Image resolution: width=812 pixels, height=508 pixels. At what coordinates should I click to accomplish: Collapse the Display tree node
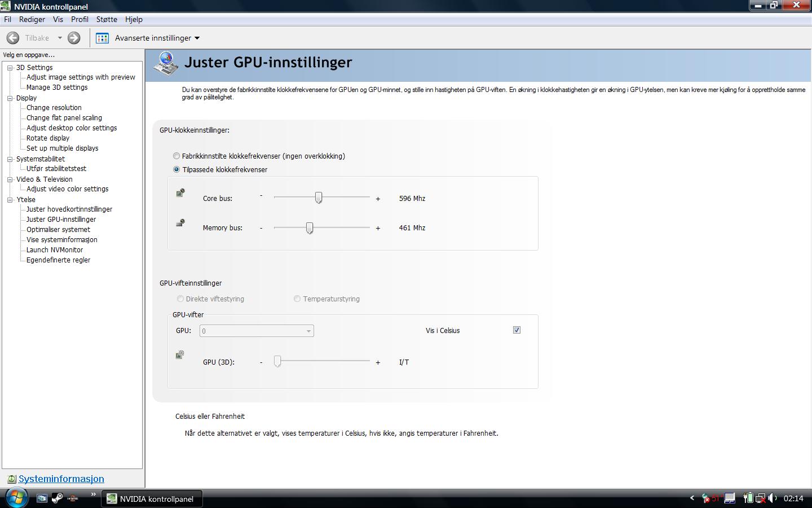[10, 98]
